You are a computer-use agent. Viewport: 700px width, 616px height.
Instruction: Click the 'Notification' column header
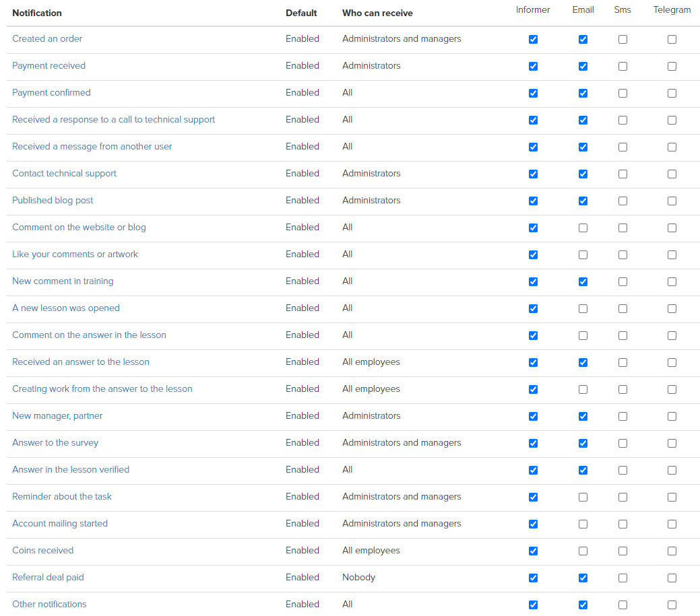click(37, 13)
